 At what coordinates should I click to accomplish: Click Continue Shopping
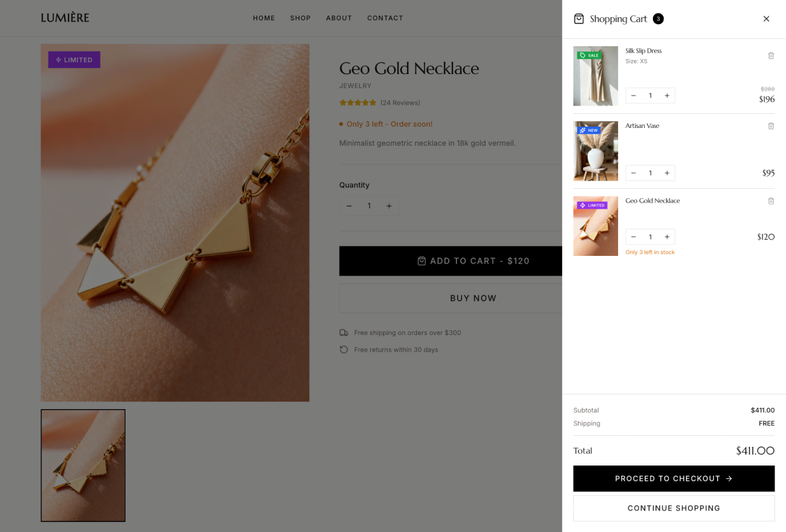coord(673,508)
